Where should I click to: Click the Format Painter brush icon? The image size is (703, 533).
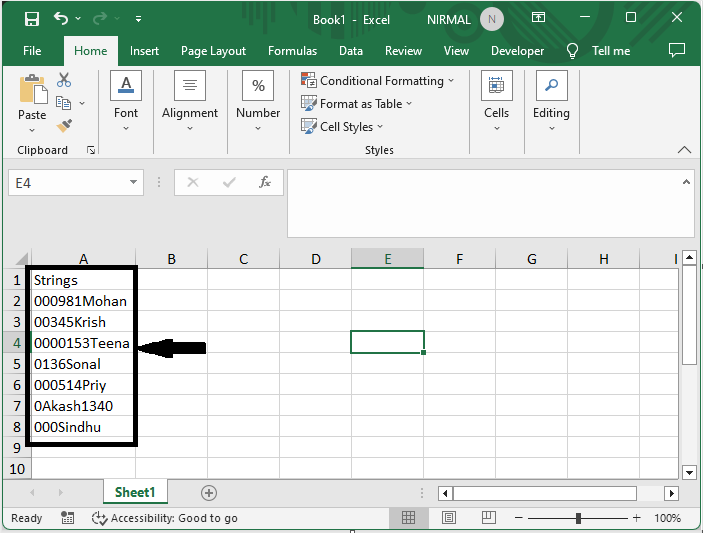pyautogui.click(x=64, y=126)
